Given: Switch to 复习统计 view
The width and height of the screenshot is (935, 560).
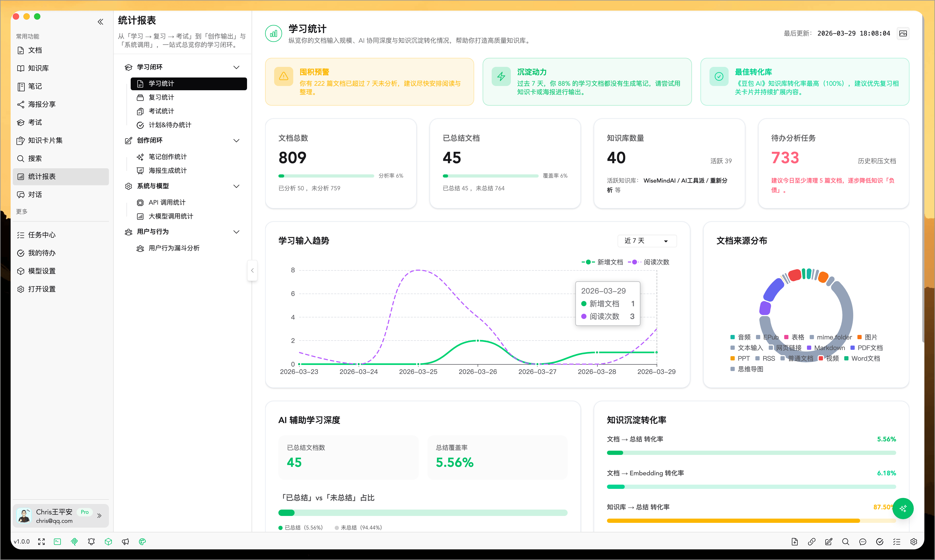Looking at the screenshot, I should [161, 97].
